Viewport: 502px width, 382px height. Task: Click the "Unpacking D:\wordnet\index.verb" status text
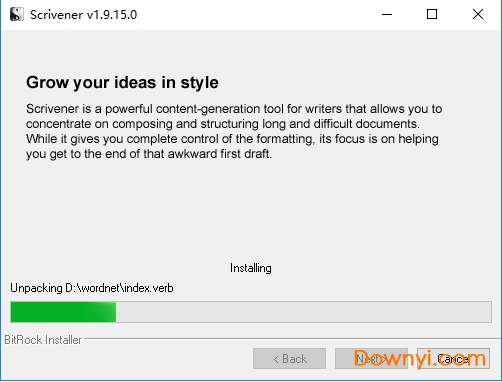(92, 288)
